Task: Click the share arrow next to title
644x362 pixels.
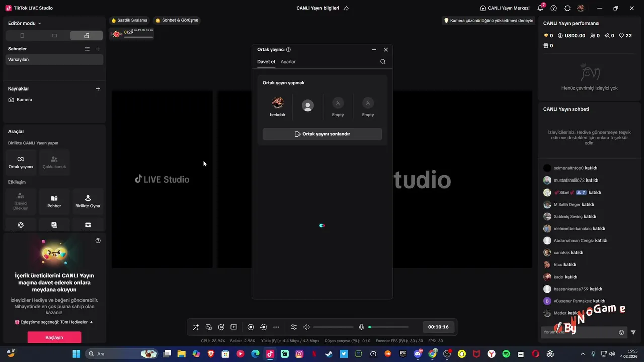Action: pos(346,8)
